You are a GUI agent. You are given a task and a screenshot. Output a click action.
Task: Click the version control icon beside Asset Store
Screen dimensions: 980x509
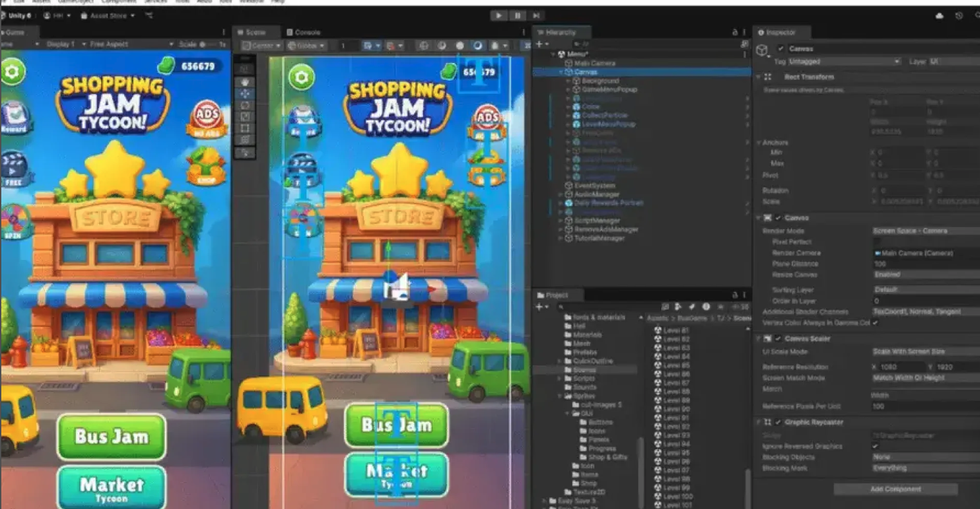point(149,15)
